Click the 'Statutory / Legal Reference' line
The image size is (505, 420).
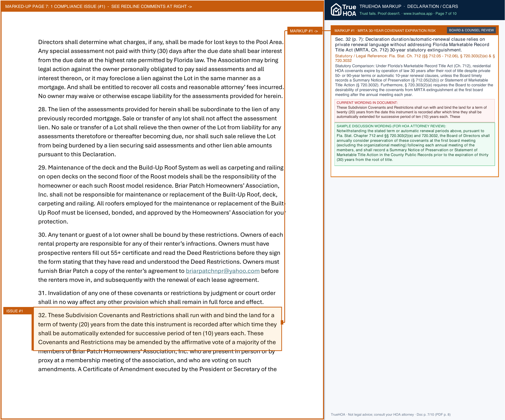click(415, 58)
